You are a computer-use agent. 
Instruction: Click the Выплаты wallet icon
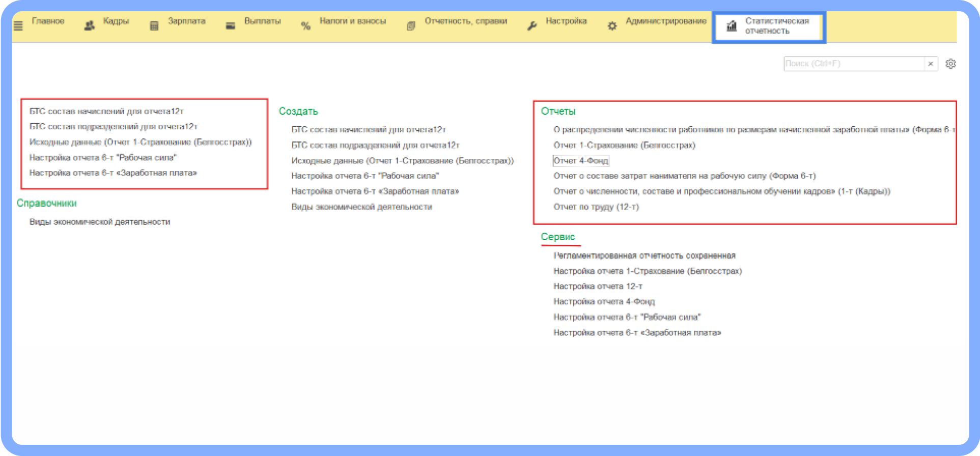[x=231, y=26]
